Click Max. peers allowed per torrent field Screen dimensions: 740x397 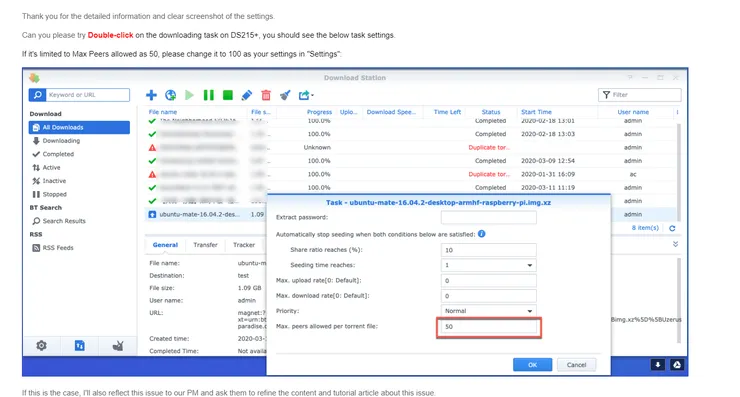click(x=488, y=327)
